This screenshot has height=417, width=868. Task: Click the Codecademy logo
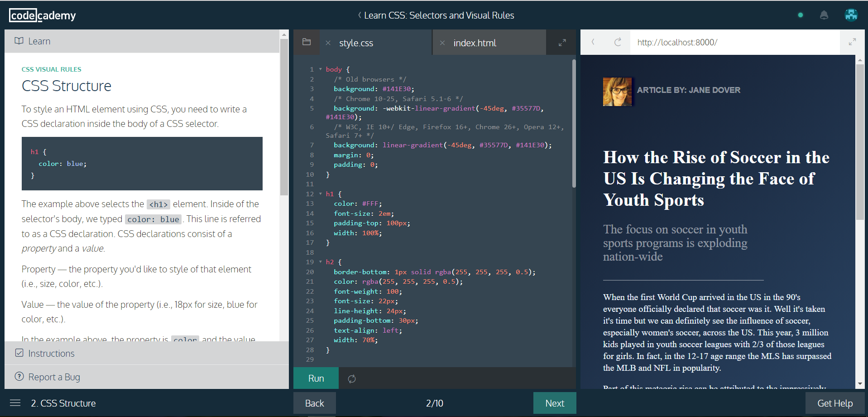42,15
